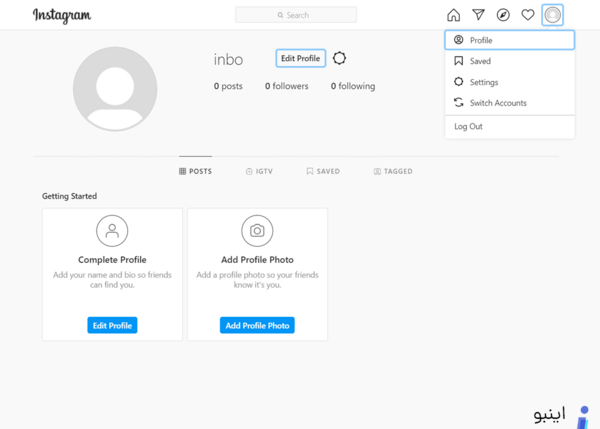Click the gear icon next to Edit Profile
The image size is (600, 429).
point(339,58)
